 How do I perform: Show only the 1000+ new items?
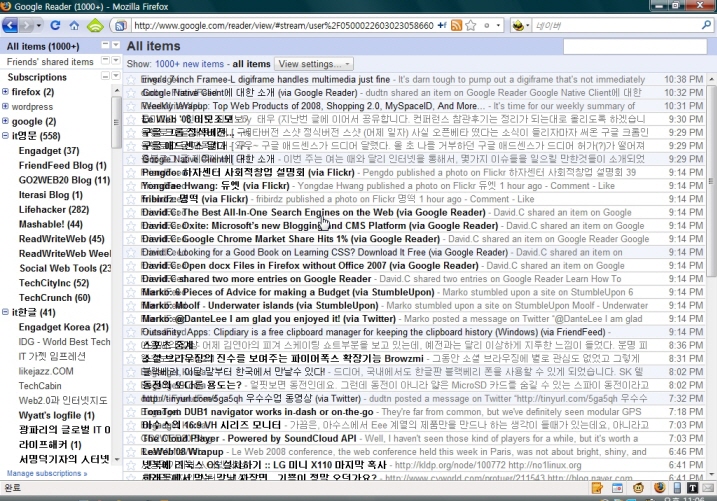tap(189, 64)
